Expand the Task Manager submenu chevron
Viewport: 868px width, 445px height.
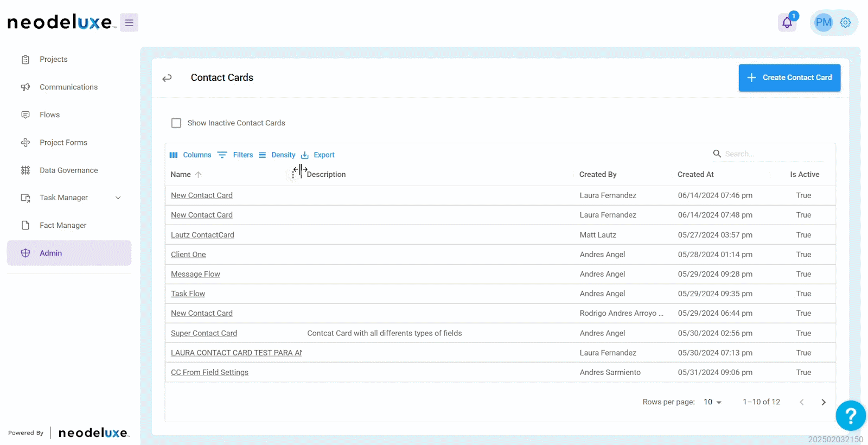point(118,198)
